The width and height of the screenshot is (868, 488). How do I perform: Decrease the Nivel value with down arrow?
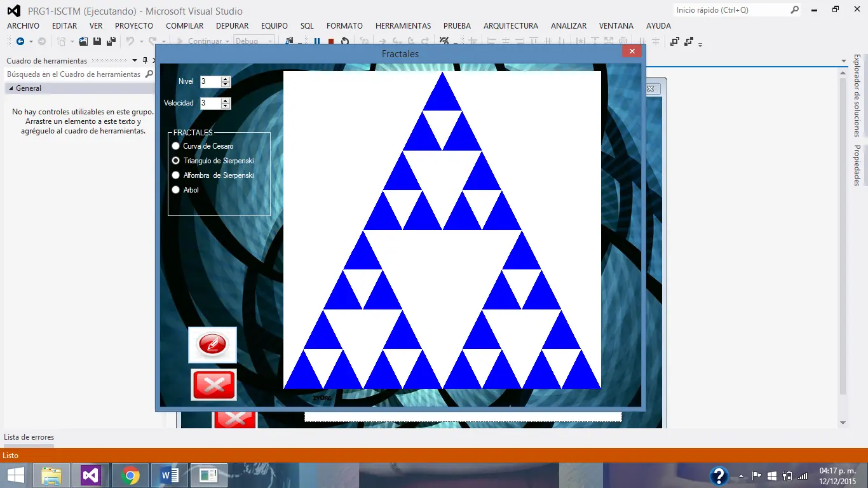(x=226, y=84)
